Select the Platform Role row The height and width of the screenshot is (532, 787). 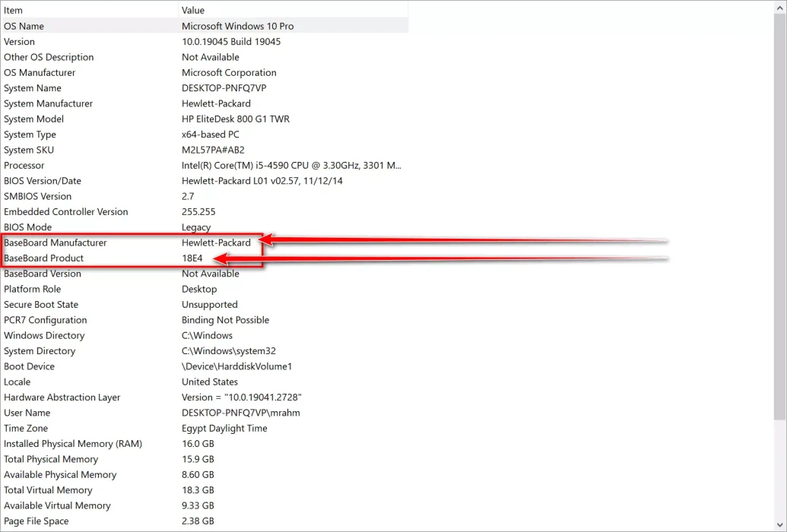pyautogui.click(x=205, y=289)
